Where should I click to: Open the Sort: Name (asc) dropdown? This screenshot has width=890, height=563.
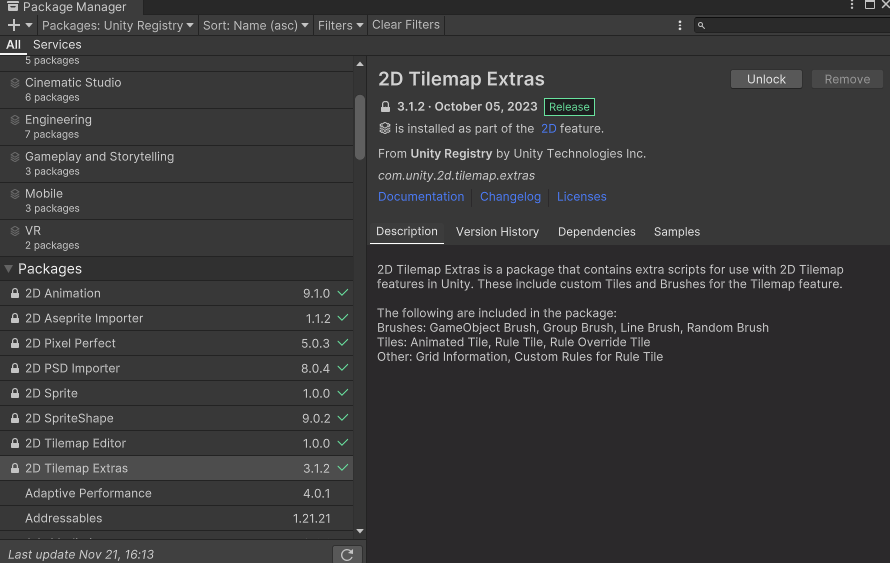pos(255,26)
